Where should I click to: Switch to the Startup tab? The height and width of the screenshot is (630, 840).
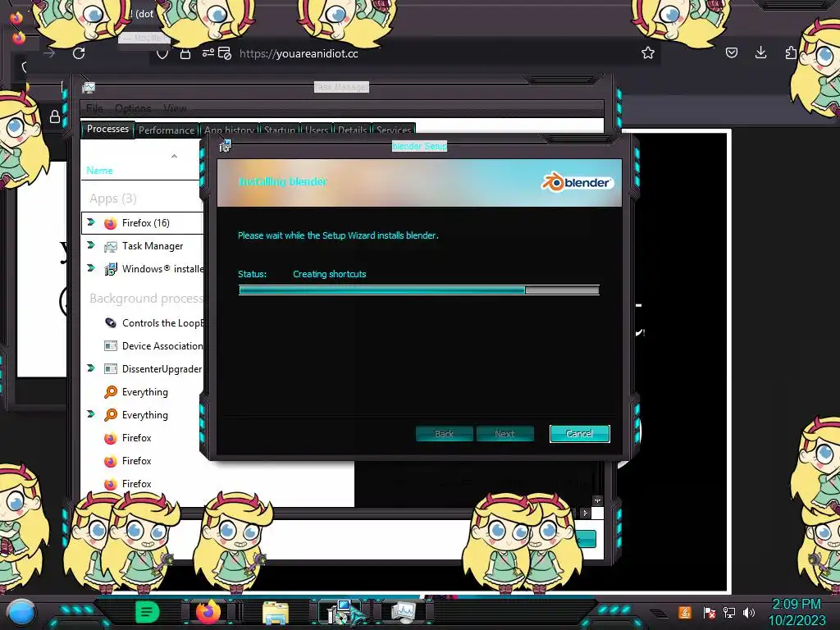pyautogui.click(x=279, y=130)
